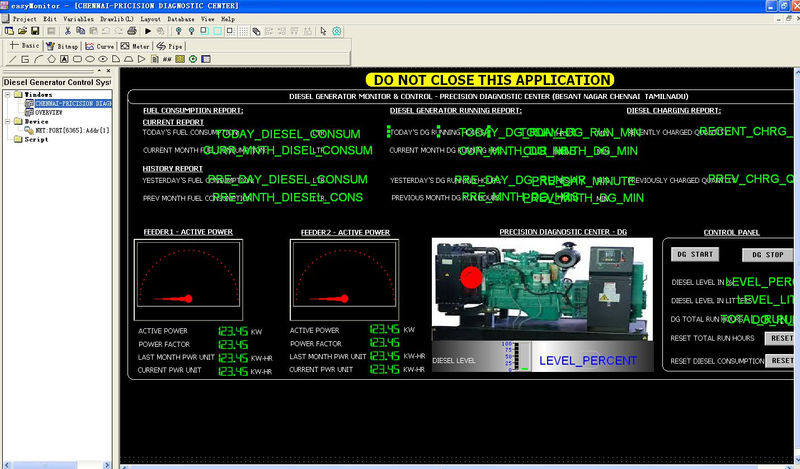Select the yellow grid table tool
The width and height of the screenshot is (800, 469).
[x=180, y=59]
